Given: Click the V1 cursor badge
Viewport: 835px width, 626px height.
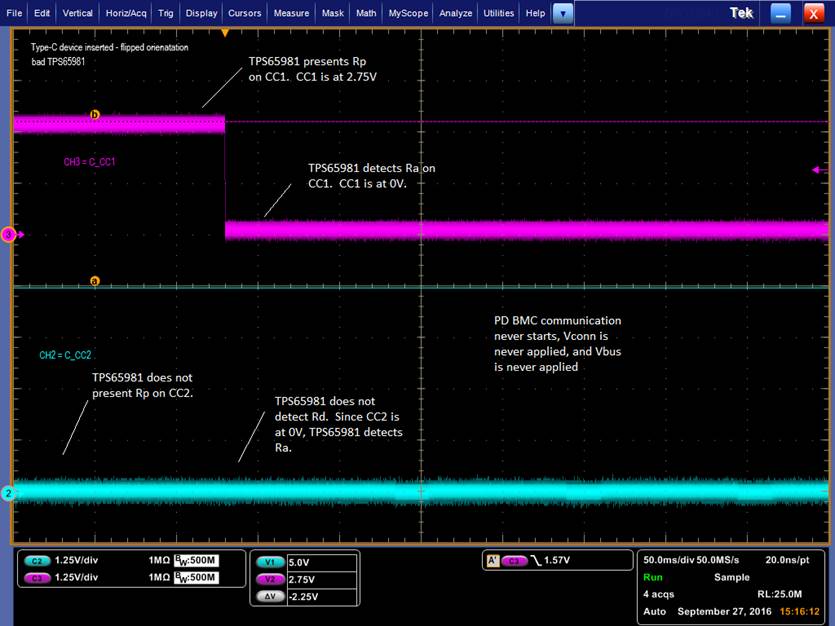Looking at the screenshot, I should 271,562.
